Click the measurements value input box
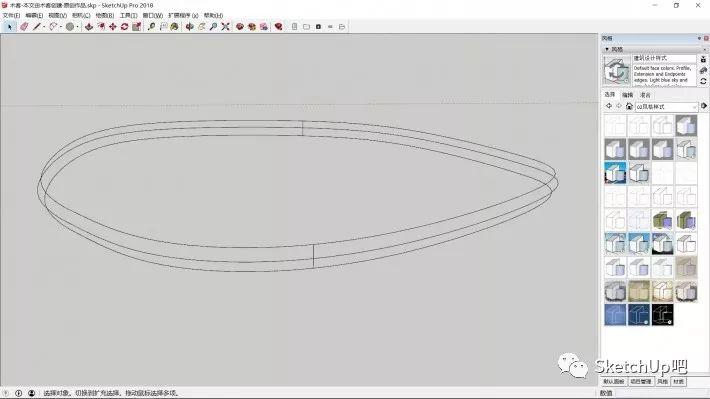The width and height of the screenshot is (710, 399). pos(661,393)
